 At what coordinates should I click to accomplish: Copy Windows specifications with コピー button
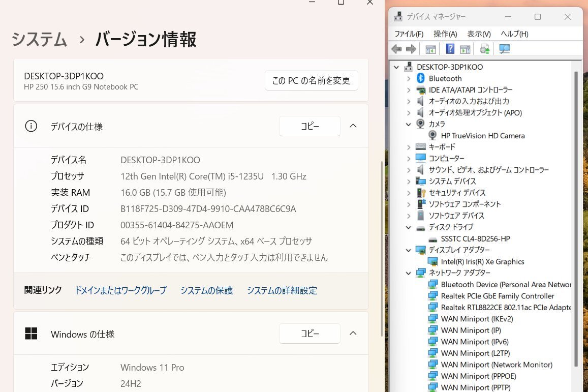click(310, 333)
